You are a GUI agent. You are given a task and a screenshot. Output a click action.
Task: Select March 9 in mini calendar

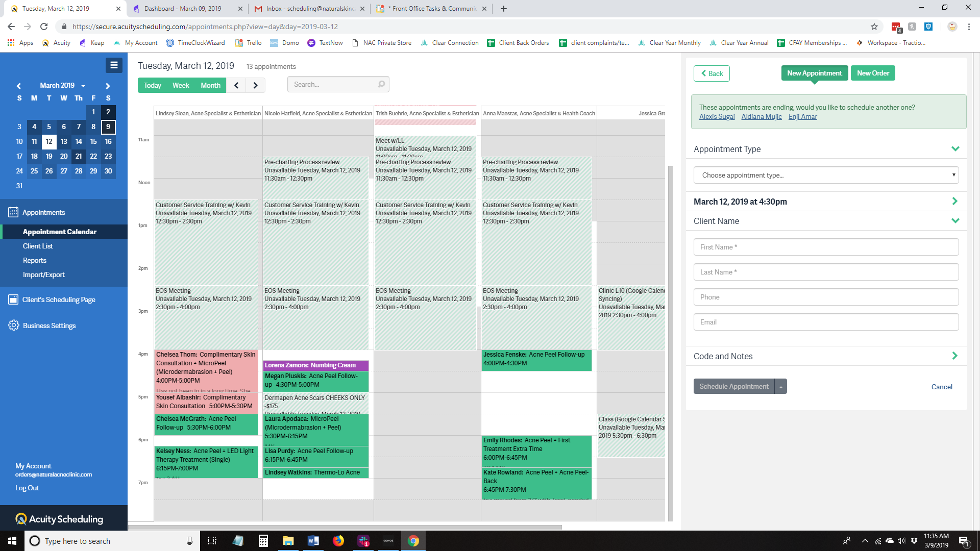tap(108, 127)
